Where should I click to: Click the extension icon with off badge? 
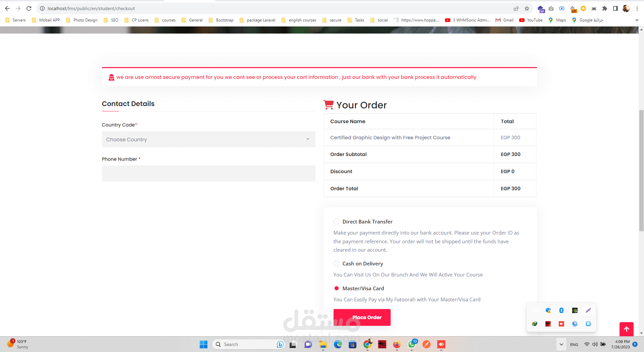coord(573,9)
